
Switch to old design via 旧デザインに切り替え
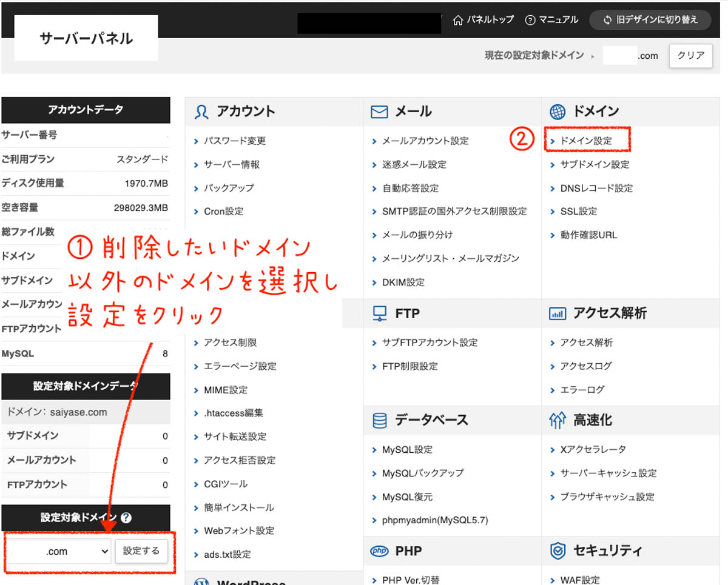pyautogui.click(x=651, y=20)
